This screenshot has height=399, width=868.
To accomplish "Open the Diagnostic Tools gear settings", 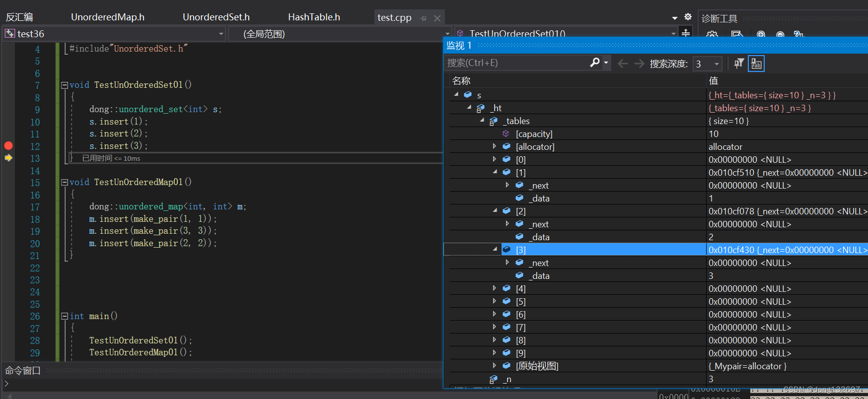I will [712, 35].
